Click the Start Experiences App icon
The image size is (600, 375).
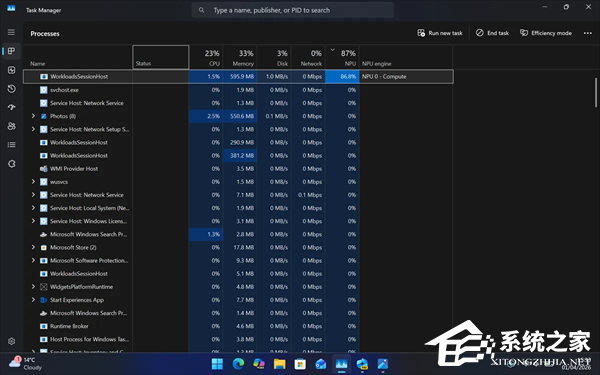point(44,300)
